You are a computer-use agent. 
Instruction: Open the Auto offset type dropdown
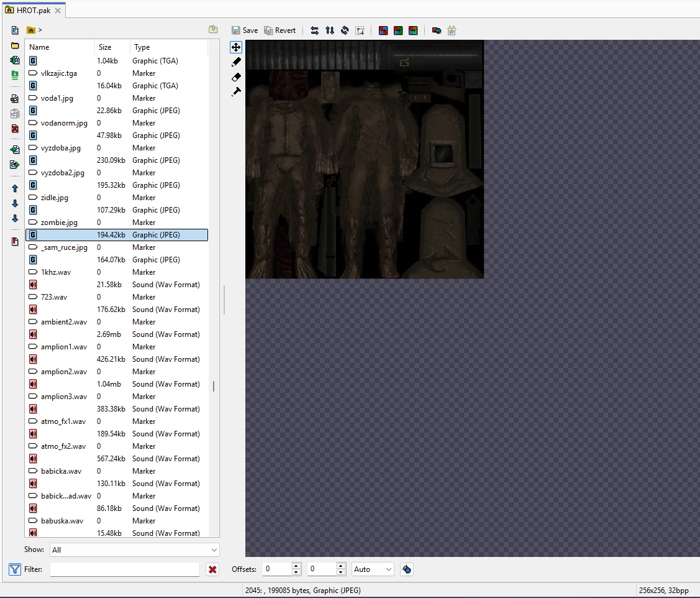373,569
